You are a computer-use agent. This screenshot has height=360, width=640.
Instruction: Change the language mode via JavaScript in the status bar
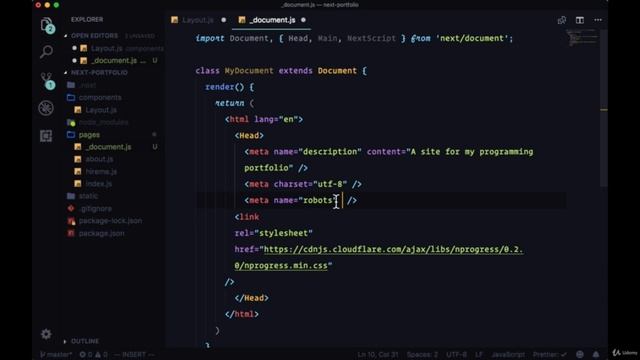click(x=508, y=354)
